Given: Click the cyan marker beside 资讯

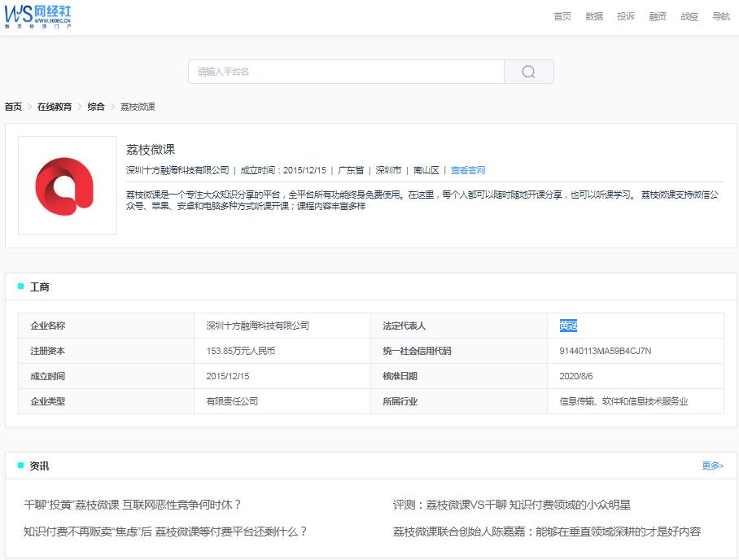Looking at the screenshot, I should [x=20, y=466].
